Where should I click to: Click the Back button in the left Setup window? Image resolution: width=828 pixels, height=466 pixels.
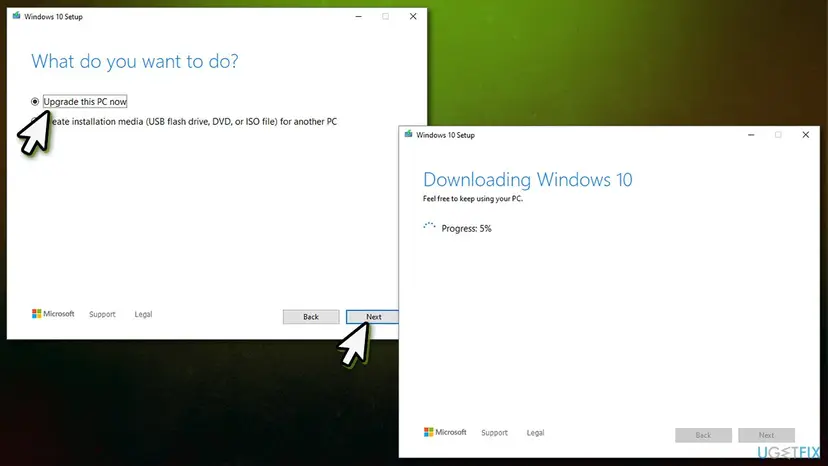(311, 317)
